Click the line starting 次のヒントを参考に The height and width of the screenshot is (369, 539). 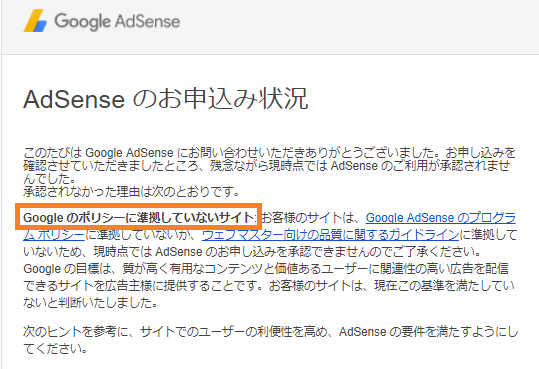(271, 332)
